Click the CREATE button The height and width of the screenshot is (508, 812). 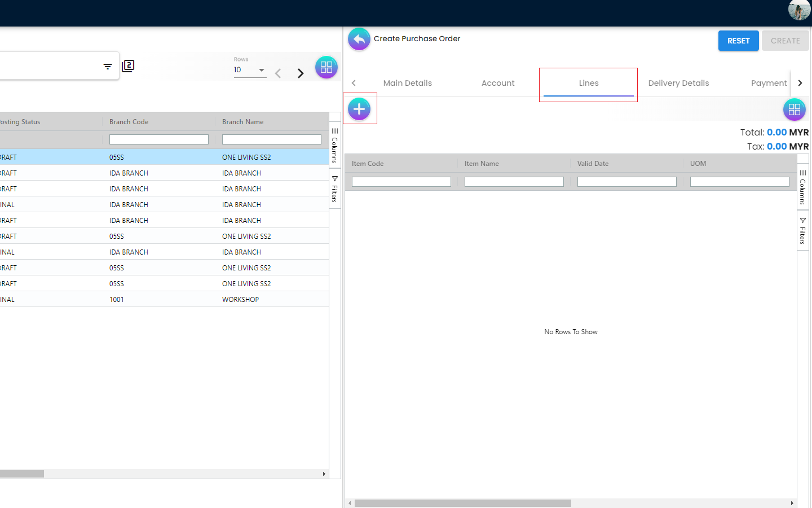tap(785, 41)
